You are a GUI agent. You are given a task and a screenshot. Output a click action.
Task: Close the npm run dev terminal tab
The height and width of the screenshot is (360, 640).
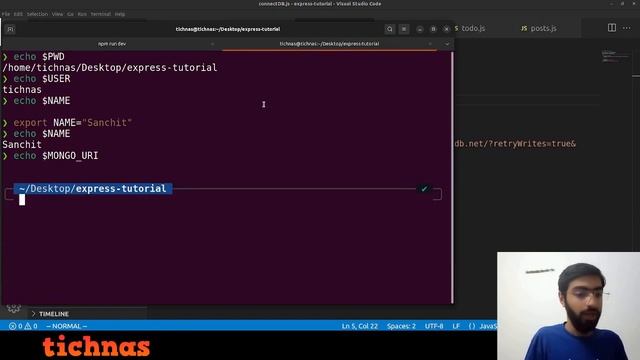click(x=212, y=44)
